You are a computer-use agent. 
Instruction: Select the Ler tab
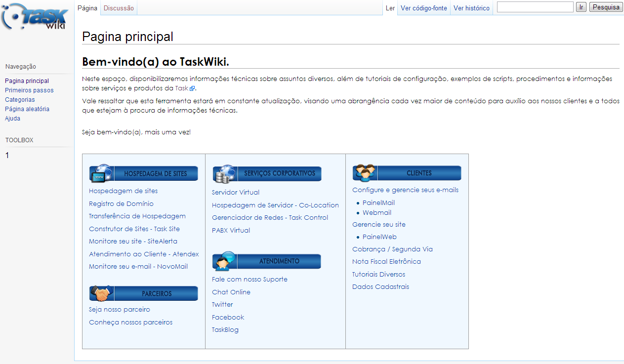pos(390,8)
